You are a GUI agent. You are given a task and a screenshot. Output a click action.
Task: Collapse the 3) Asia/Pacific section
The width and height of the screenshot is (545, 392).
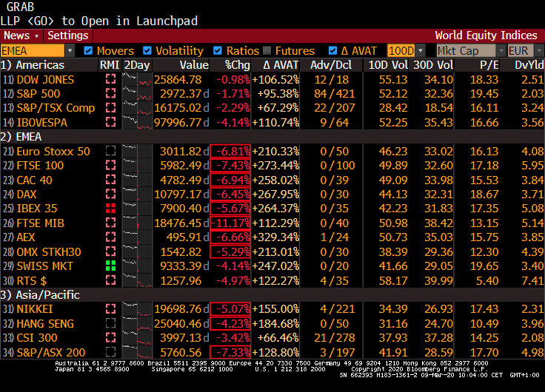pyautogui.click(x=40, y=295)
